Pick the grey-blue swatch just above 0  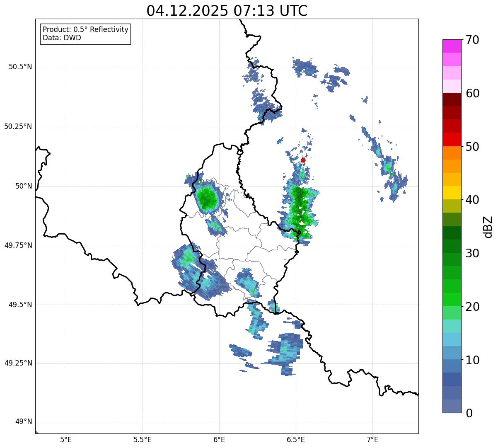[452, 406]
